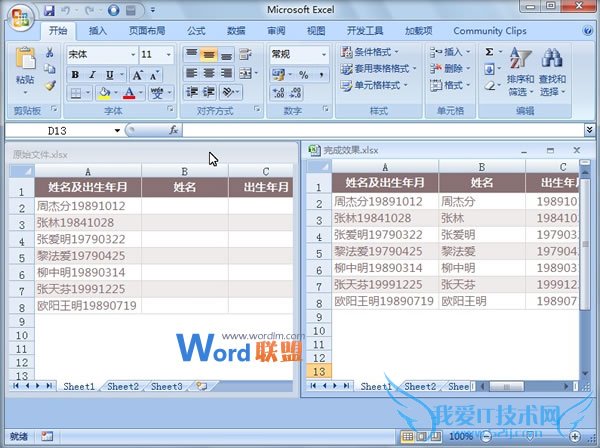
Task: Switch to 数据 ribbon tab
Action: click(x=236, y=31)
